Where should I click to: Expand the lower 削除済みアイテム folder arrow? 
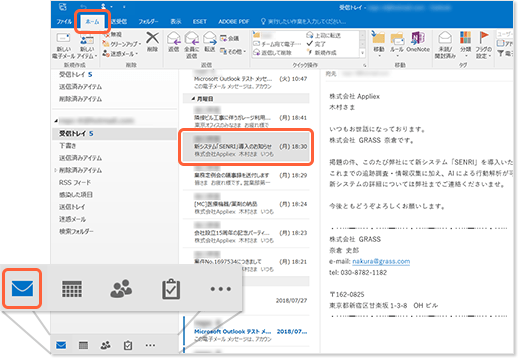[55, 170]
